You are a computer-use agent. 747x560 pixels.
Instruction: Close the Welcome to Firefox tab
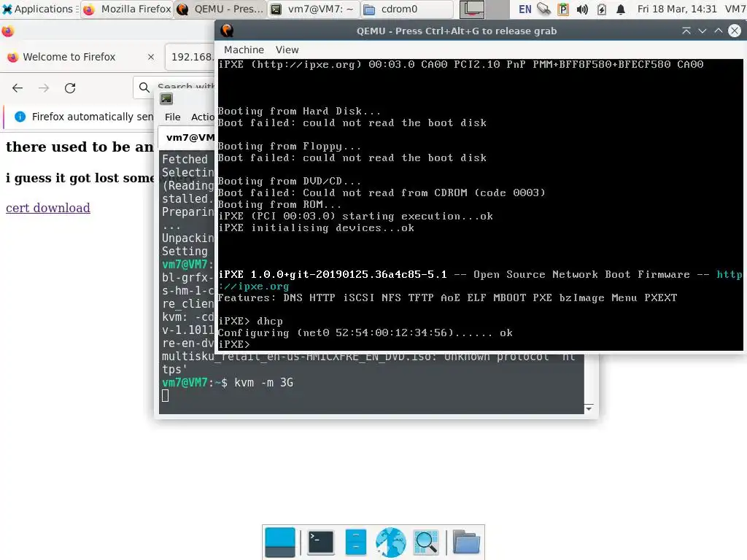[x=150, y=57]
